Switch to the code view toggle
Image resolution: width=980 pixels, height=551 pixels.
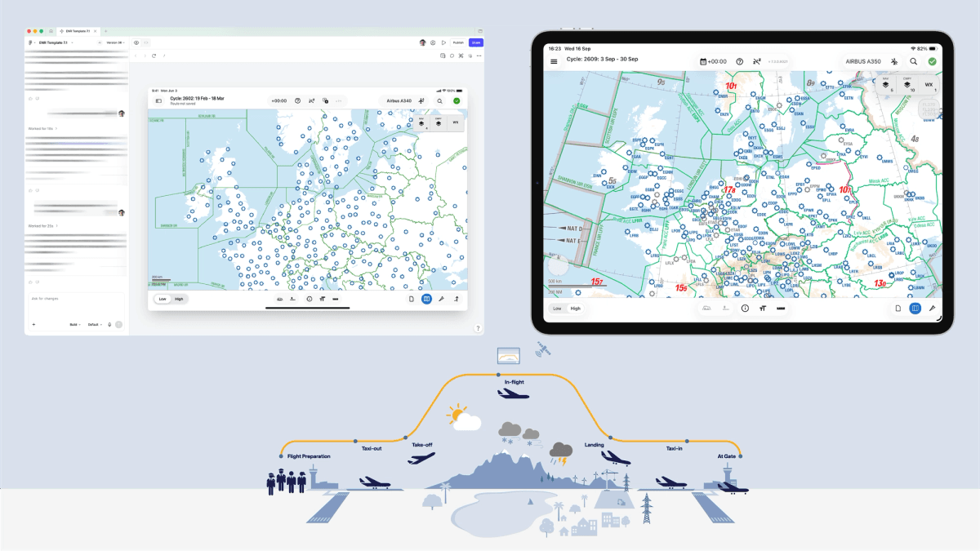(146, 42)
